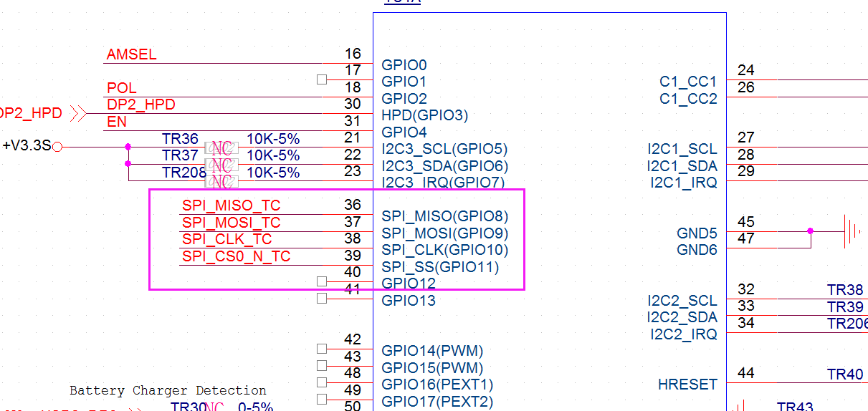The width and height of the screenshot is (868, 411).
Task: Click no-connect box on GPIO16(PEXT1) pin
Action: pos(322,382)
